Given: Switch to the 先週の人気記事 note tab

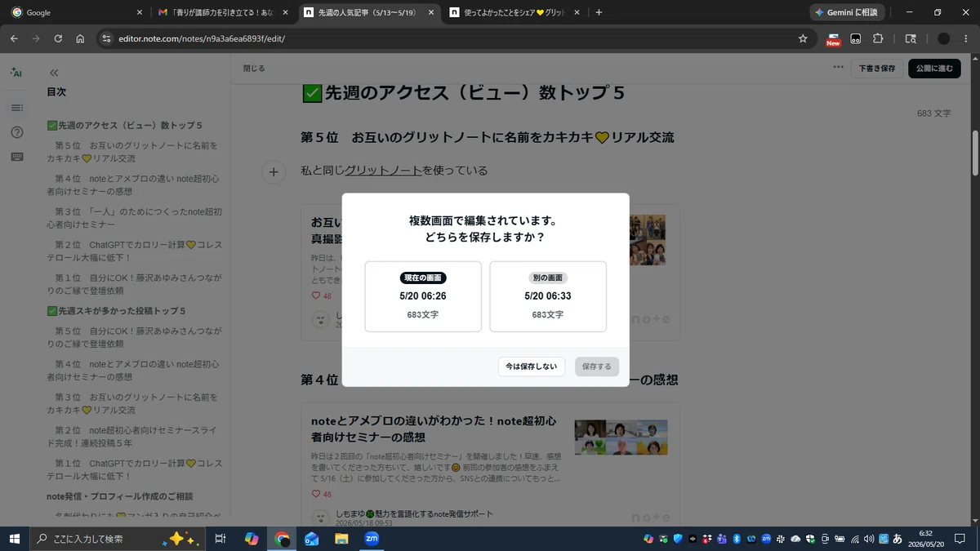Looking at the screenshot, I should click(x=369, y=12).
